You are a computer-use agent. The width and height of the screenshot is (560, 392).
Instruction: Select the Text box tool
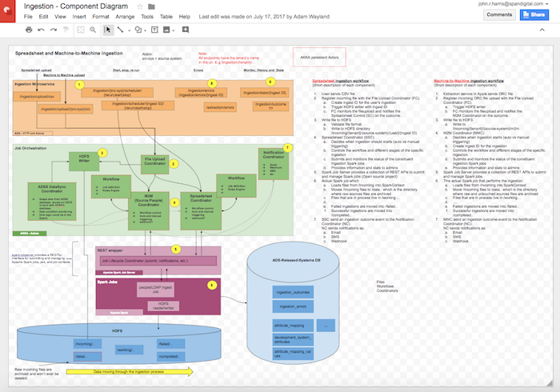154,30
